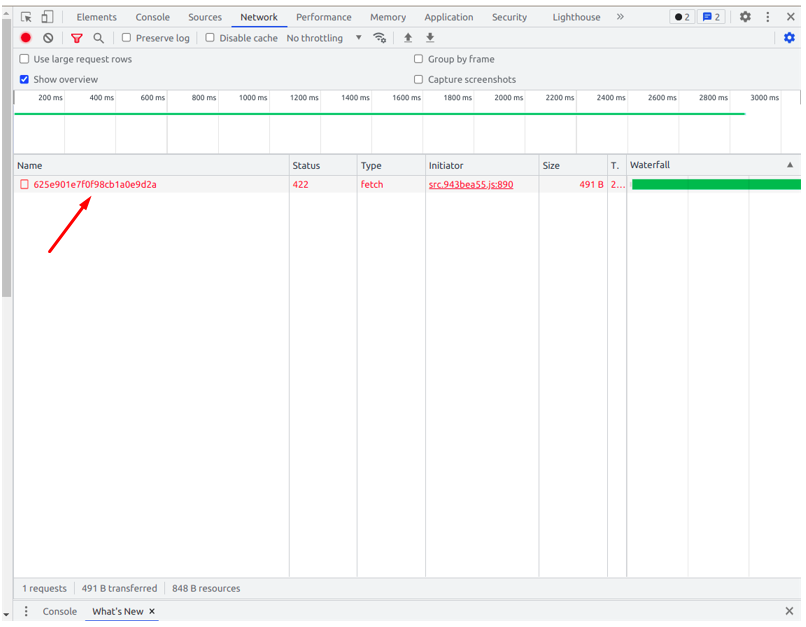
Task: Enable the Preserve log checkbox
Action: 127,38
